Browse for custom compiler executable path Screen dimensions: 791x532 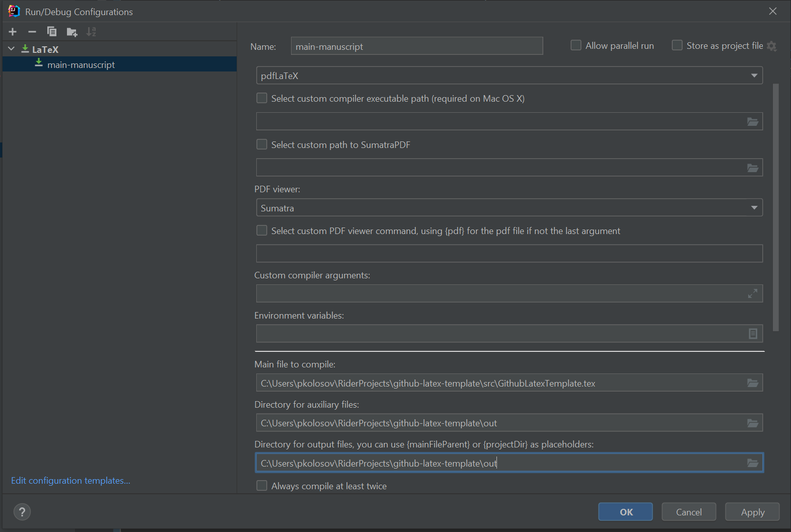(x=753, y=122)
